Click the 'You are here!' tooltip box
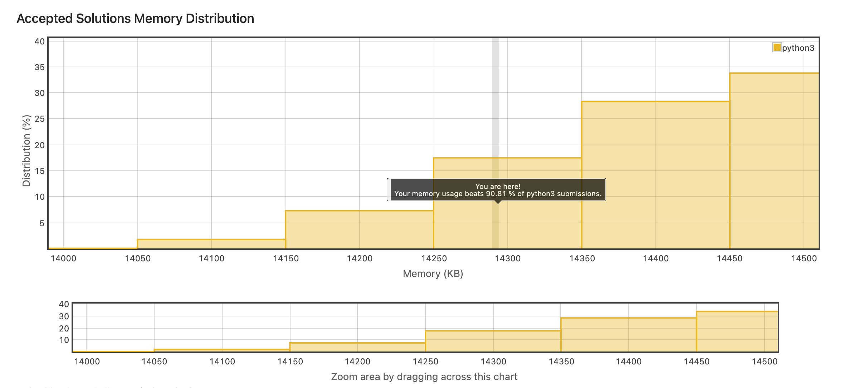This screenshot has height=388, width=868. tap(498, 190)
